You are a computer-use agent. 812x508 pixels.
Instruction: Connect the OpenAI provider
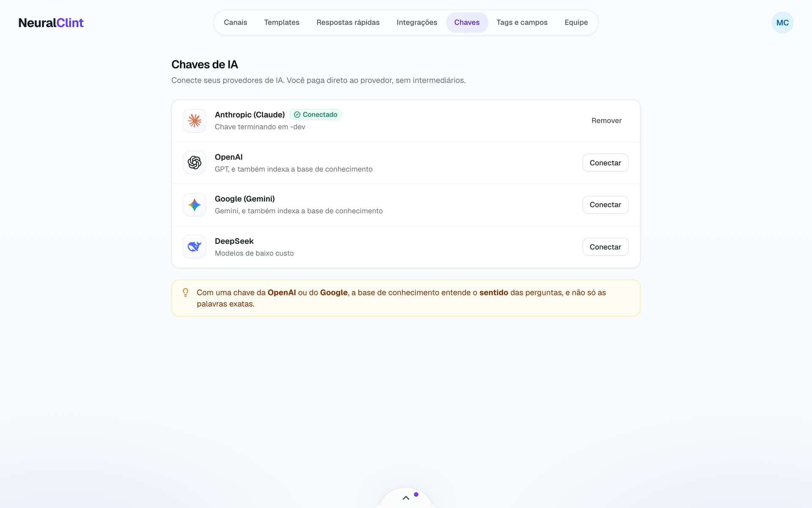[x=605, y=163]
